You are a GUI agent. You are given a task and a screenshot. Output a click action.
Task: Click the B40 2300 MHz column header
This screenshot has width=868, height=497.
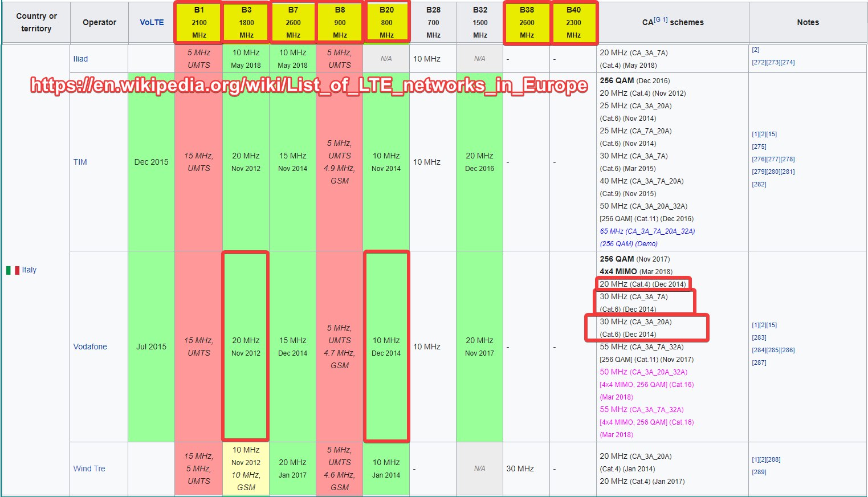[x=573, y=22]
